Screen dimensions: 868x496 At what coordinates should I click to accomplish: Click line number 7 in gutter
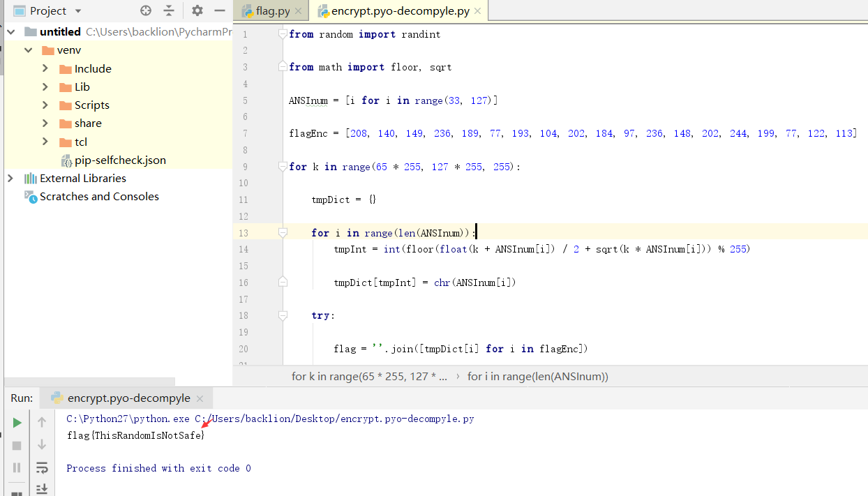245,133
